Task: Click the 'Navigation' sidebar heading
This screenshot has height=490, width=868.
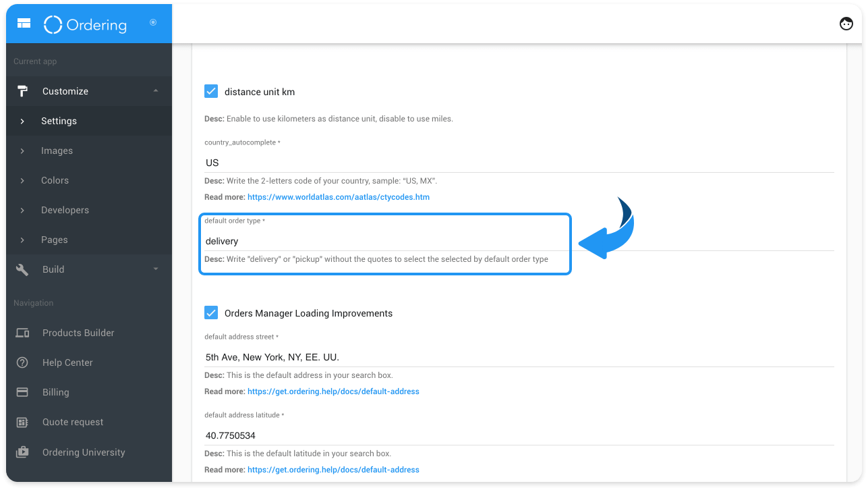Action: pos(34,303)
